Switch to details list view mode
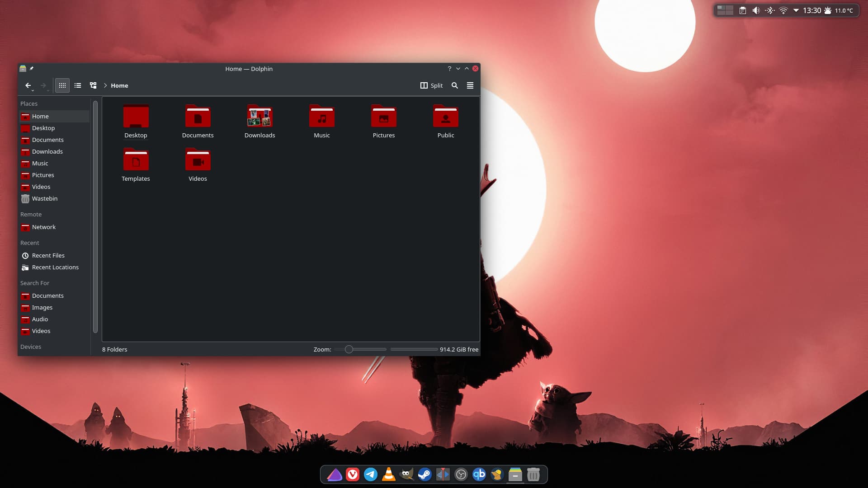 coord(77,85)
